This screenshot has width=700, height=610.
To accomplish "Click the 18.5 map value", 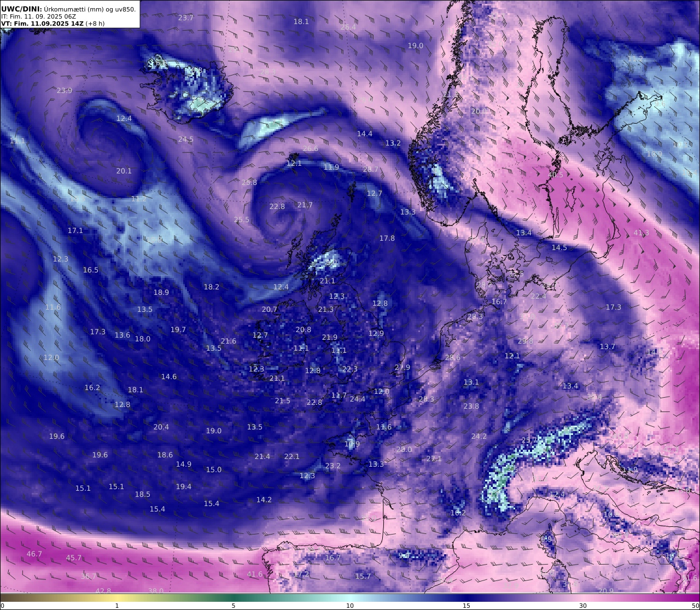I will coord(143,494).
